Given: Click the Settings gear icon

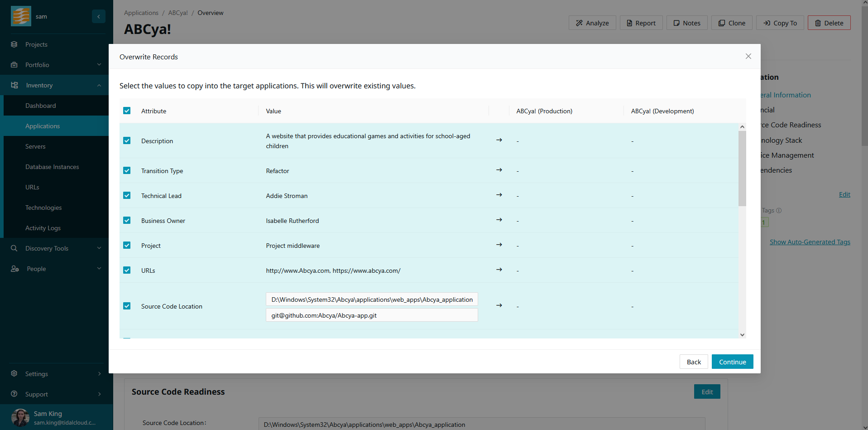Looking at the screenshot, I should pyautogui.click(x=14, y=374).
